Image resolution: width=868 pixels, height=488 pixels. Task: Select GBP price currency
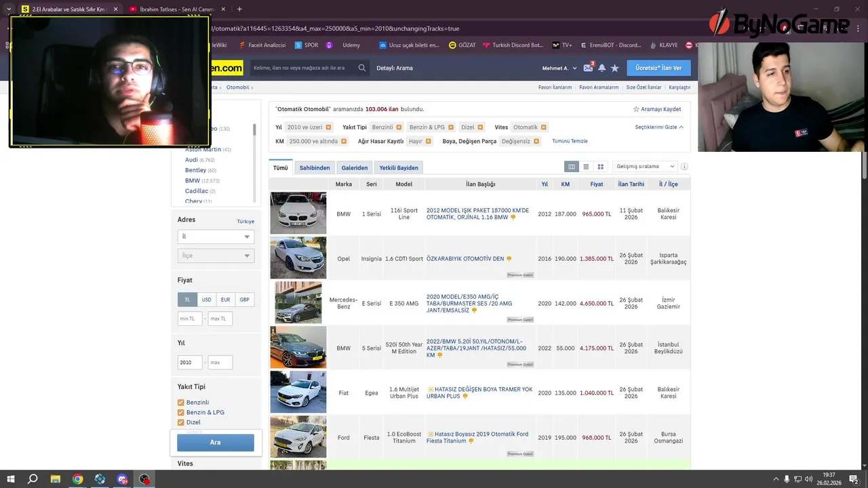pos(244,300)
